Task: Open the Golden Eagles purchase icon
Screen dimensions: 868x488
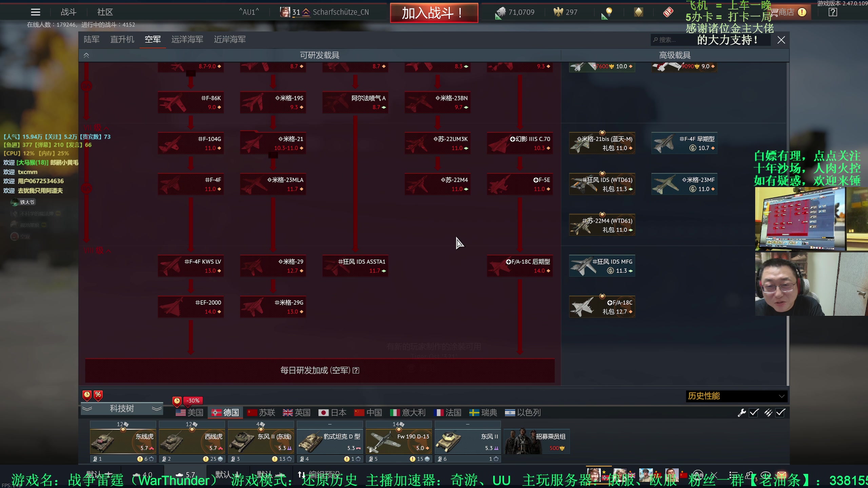Action: coord(558,12)
